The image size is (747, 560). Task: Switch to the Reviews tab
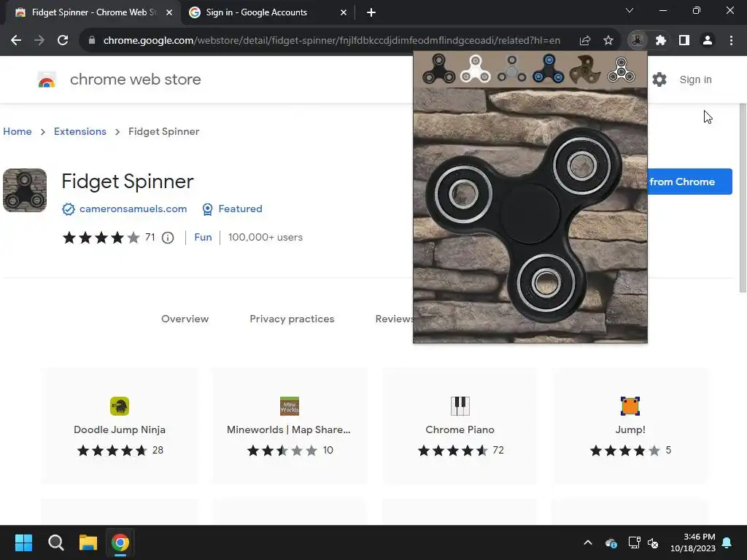[x=394, y=319]
